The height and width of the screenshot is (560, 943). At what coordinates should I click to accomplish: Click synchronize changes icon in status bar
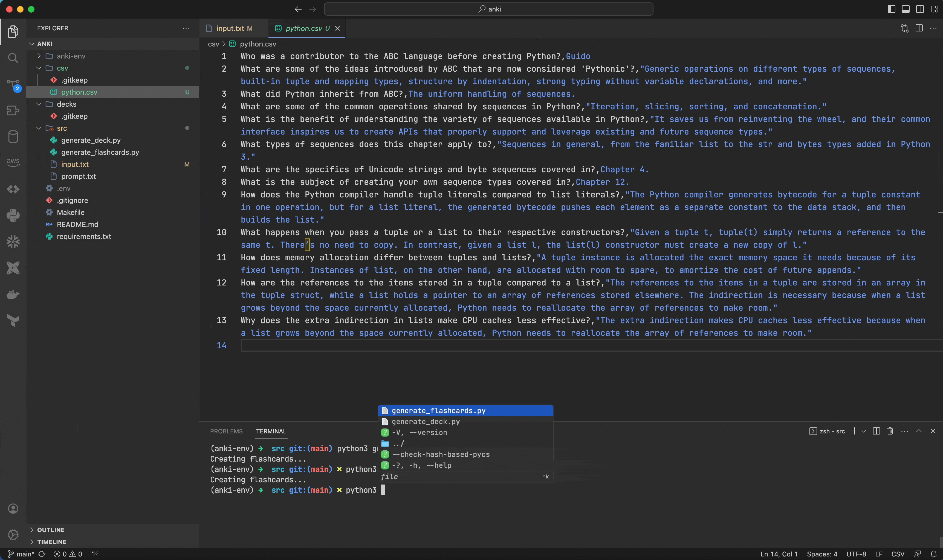tap(42, 554)
